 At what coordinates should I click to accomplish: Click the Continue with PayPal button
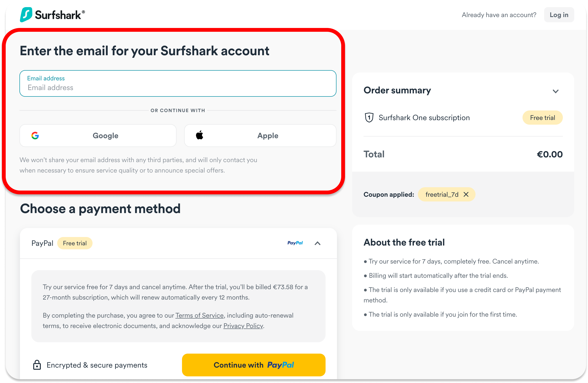click(253, 365)
